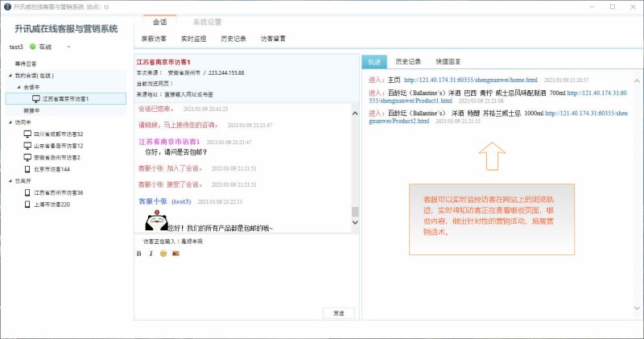Image resolution: width=644 pixels, height=339 pixels.
Task: Open 访客留言 in the toolbar
Action: point(273,39)
